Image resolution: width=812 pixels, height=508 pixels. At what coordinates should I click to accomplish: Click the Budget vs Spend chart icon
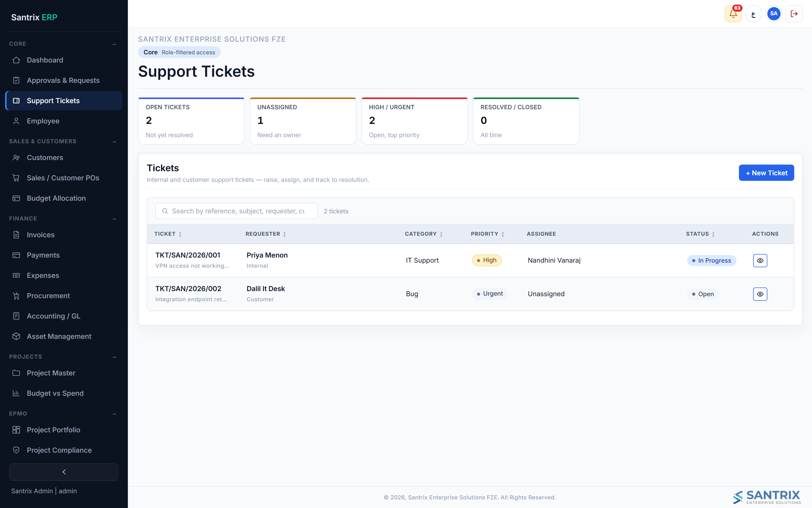coord(16,393)
